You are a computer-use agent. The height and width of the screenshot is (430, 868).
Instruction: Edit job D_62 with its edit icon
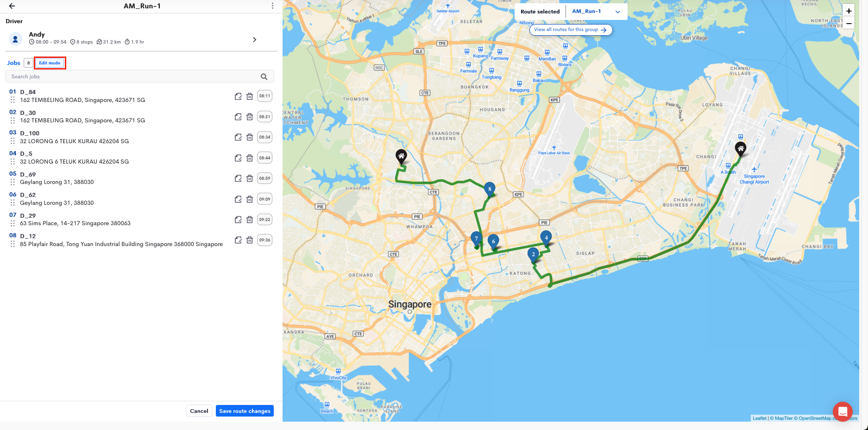pyautogui.click(x=238, y=199)
